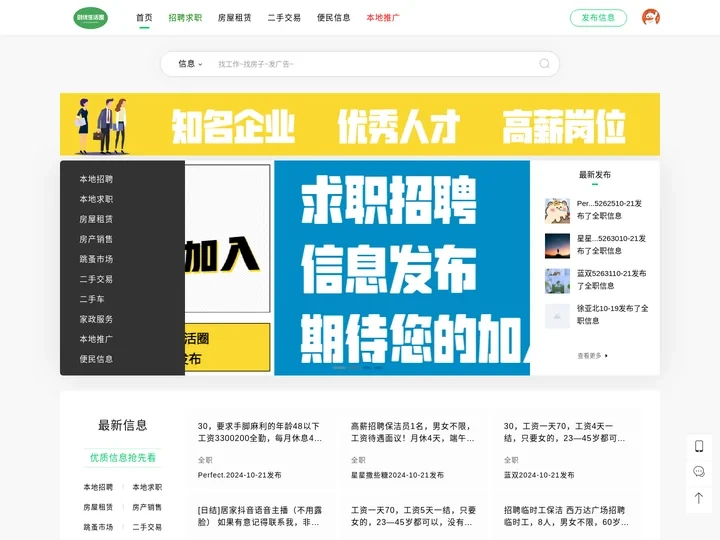Open 便民信息 nav item
This screenshot has height=540, width=720.
tap(334, 17)
